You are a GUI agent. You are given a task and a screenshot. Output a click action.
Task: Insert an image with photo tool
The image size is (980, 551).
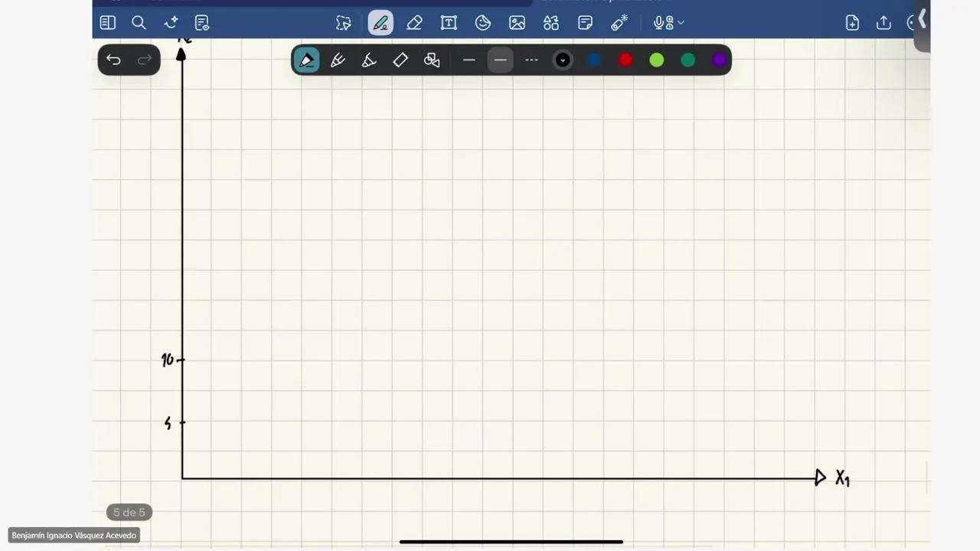click(518, 23)
